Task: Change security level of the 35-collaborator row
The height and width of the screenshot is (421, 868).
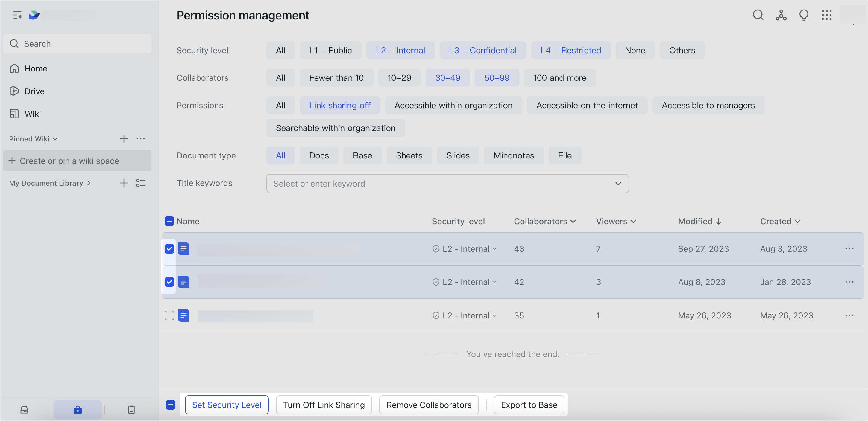Action: tap(464, 315)
